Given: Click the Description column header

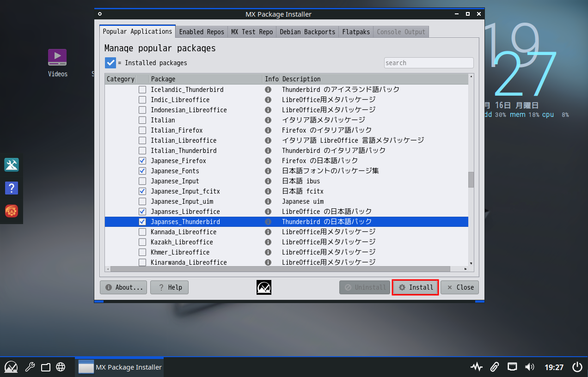Looking at the screenshot, I should point(374,79).
